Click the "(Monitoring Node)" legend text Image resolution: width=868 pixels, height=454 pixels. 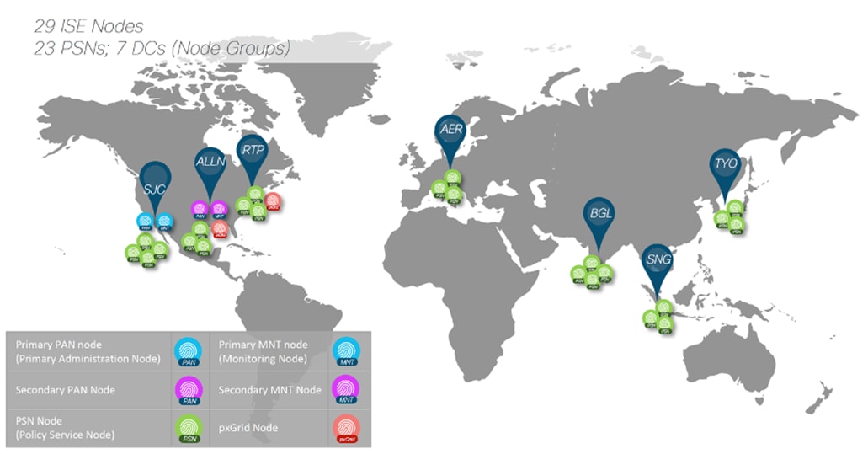click(x=263, y=359)
